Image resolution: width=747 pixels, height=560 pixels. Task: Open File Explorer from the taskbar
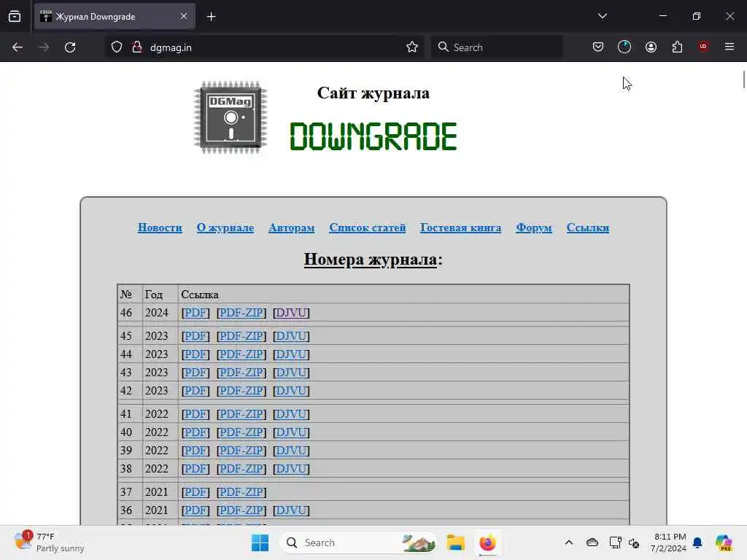pos(455,542)
